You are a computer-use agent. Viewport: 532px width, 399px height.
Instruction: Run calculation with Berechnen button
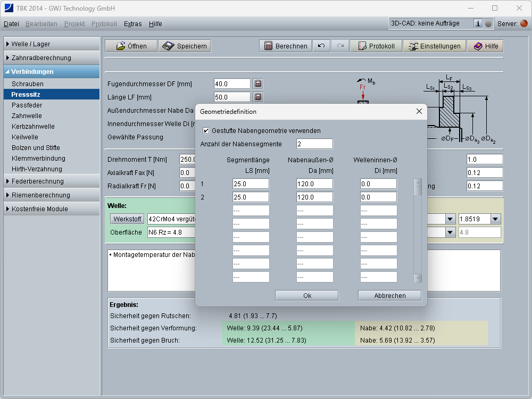pos(286,46)
